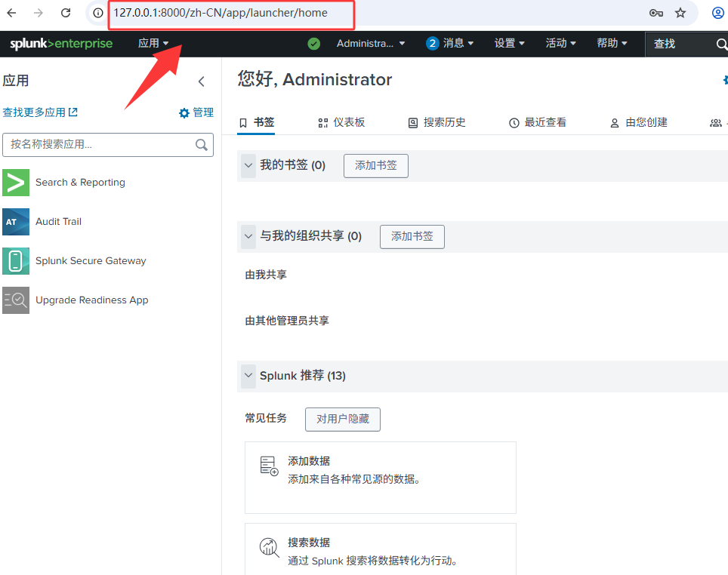
Task: Click the 您好, Administrator heading
Action: coord(315,79)
